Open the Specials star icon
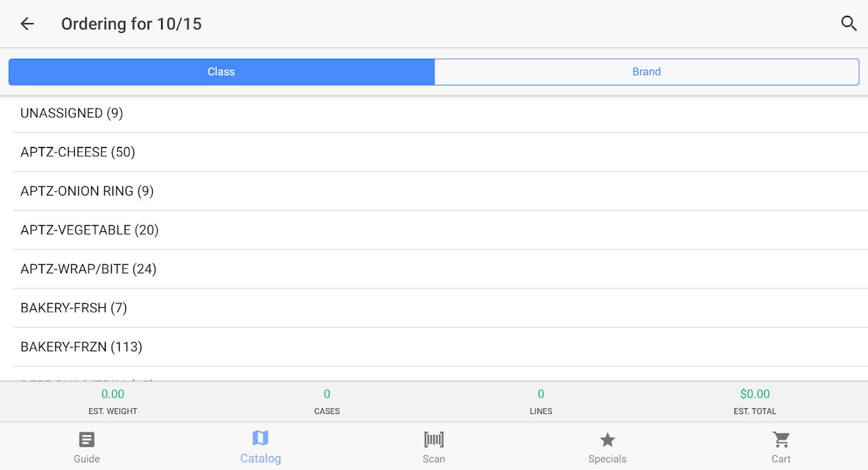The width and height of the screenshot is (868, 470). click(x=607, y=439)
